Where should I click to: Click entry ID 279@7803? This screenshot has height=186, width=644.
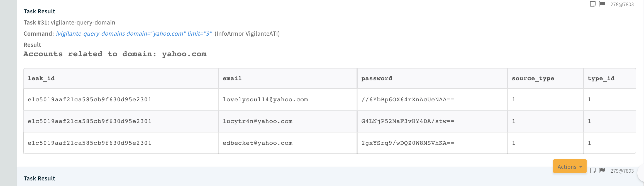pos(622,171)
